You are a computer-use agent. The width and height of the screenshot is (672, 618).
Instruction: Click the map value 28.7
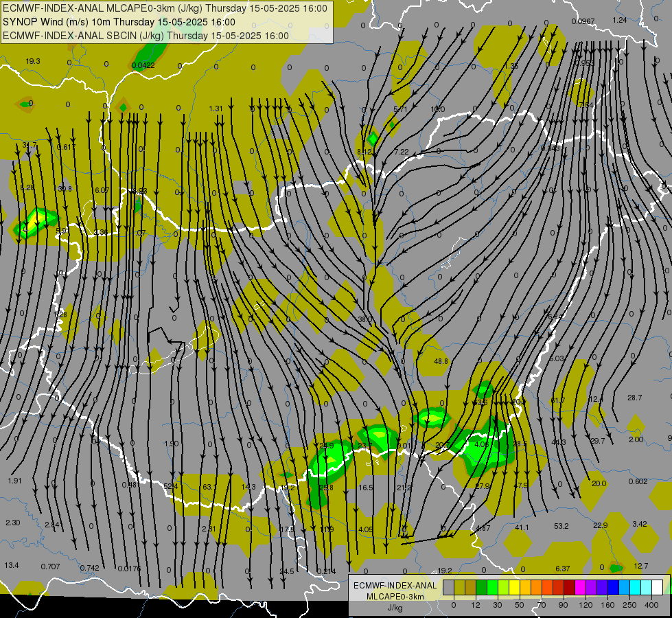pyautogui.click(x=635, y=398)
